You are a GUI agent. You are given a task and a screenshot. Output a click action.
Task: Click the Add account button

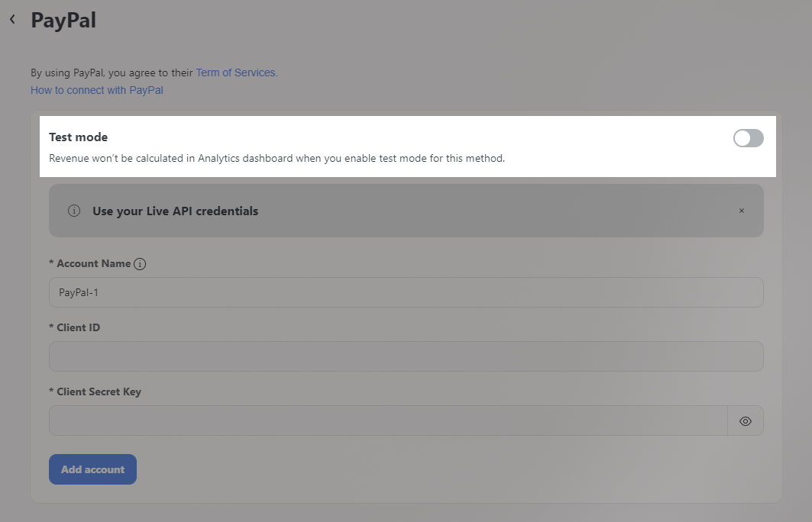[92, 469]
